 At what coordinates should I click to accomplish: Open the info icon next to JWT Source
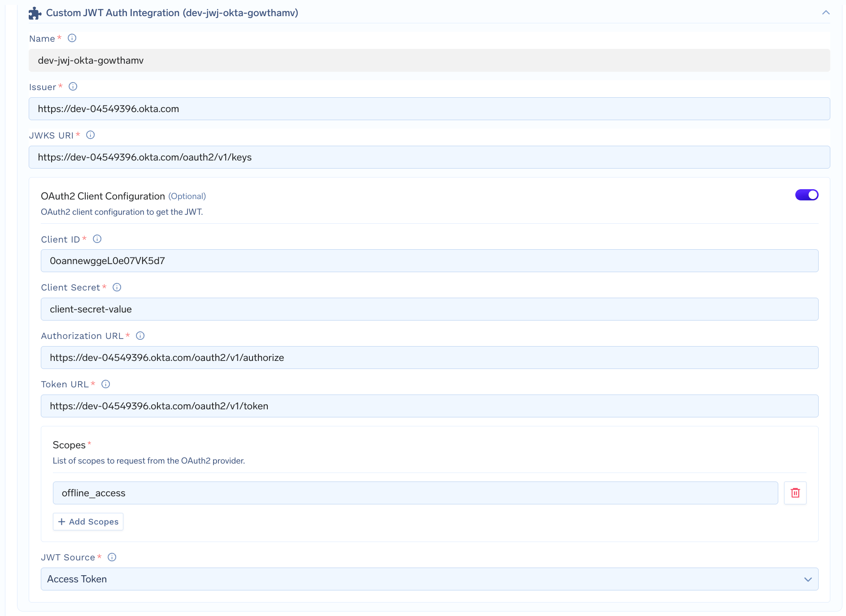(x=112, y=557)
